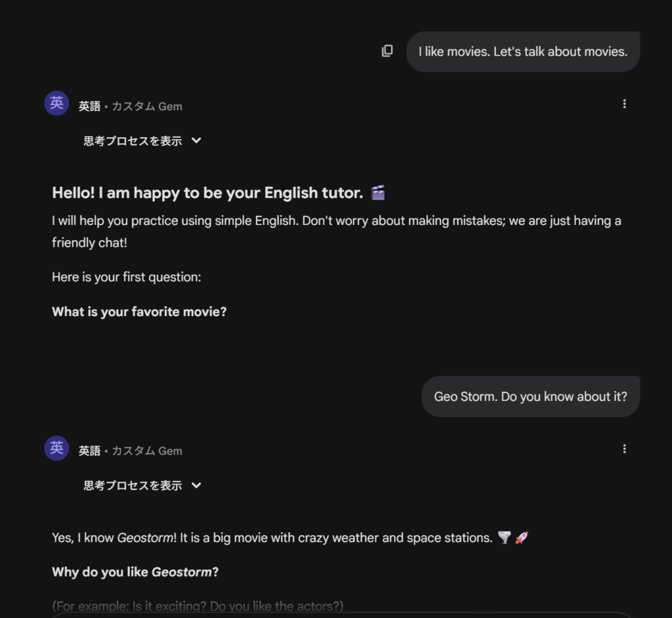Screen dimensions: 672x618
Task: Click the rocket emoji in the Geostorm reply
Action: 522,538
